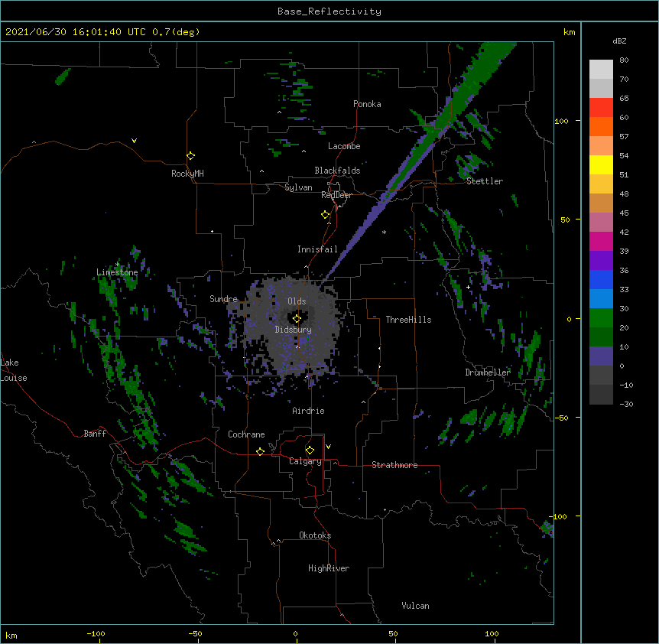Click the orange 57-60 dBZ legend swatch
This screenshot has height=644, width=659.
[x=601, y=126]
